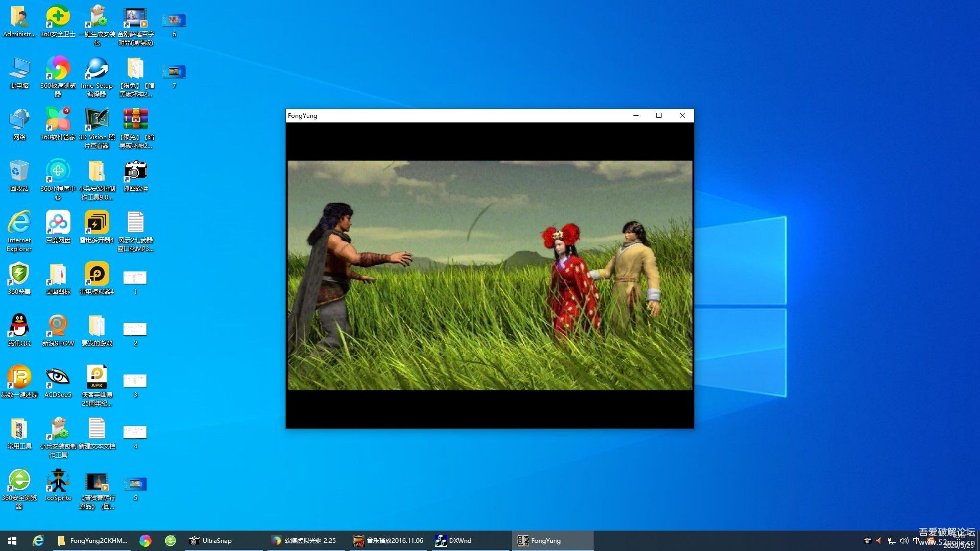This screenshot has height=551, width=980.
Task: Open the 小兵安装包制作工具9.0 folder
Action: point(97,180)
